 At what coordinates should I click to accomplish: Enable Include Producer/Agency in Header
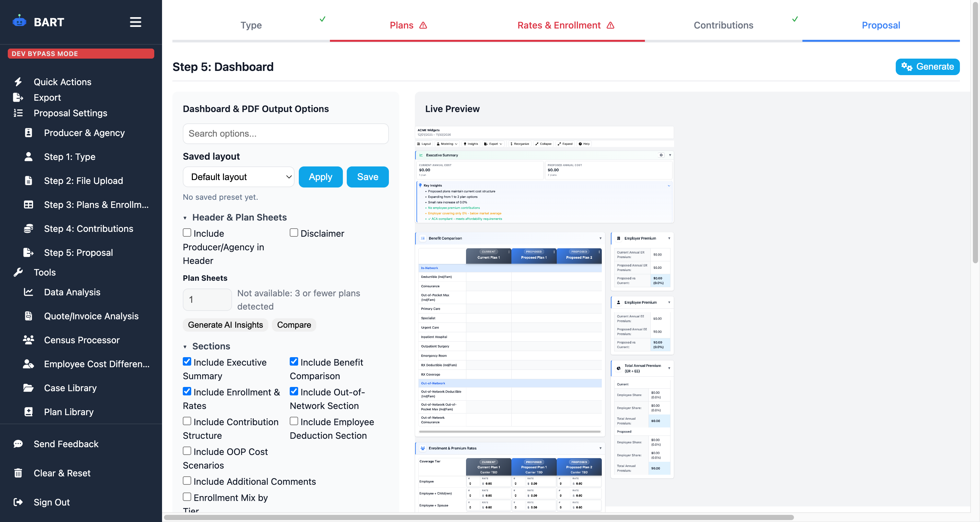point(186,233)
